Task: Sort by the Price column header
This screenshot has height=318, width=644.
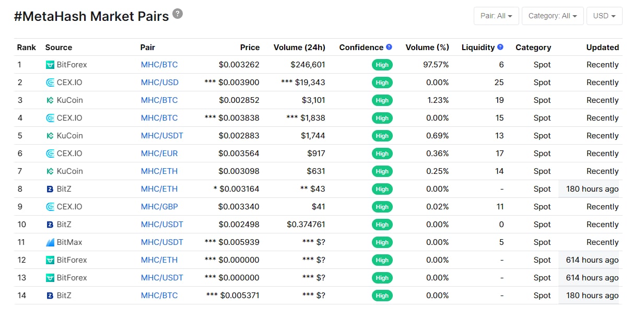Action: (x=250, y=47)
